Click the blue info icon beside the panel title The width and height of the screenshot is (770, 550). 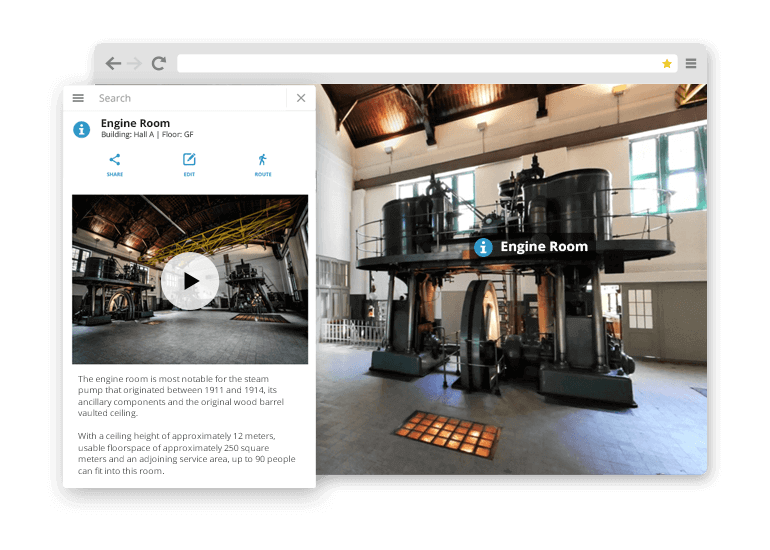pos(82,129)
